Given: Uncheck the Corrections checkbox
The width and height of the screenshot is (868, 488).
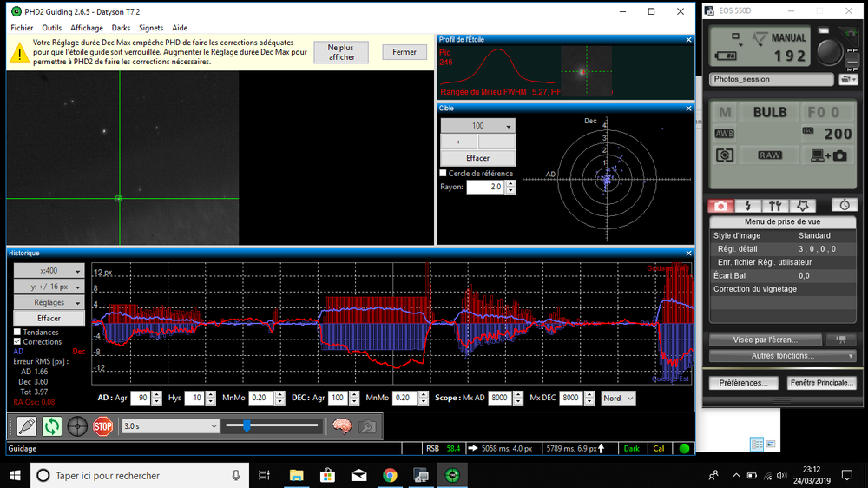Looking at the screenshot, I should point(17,342).
